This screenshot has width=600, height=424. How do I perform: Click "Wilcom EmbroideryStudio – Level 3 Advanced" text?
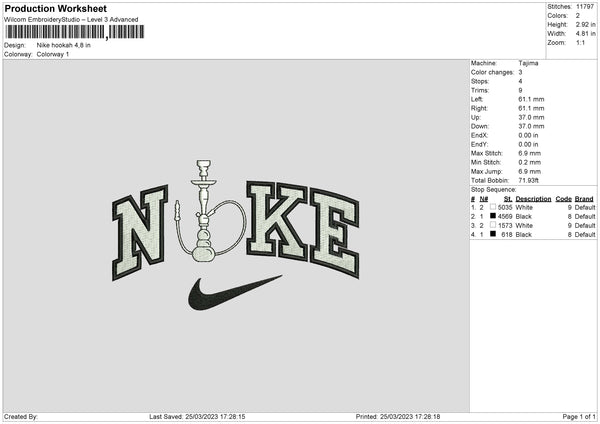(71, 20)
